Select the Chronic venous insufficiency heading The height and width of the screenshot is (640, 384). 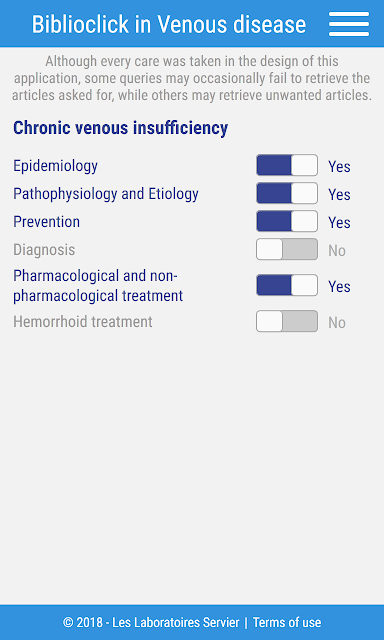(120, 128)
